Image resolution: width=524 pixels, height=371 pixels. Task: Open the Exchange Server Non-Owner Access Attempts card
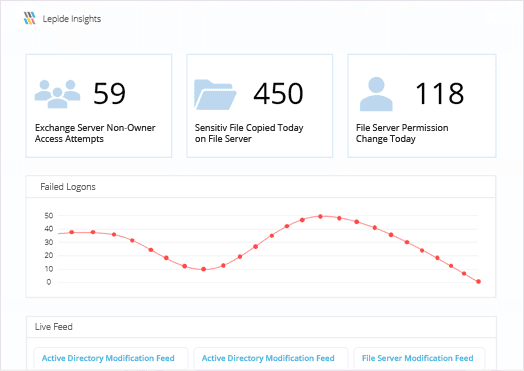tap(99, 106)
